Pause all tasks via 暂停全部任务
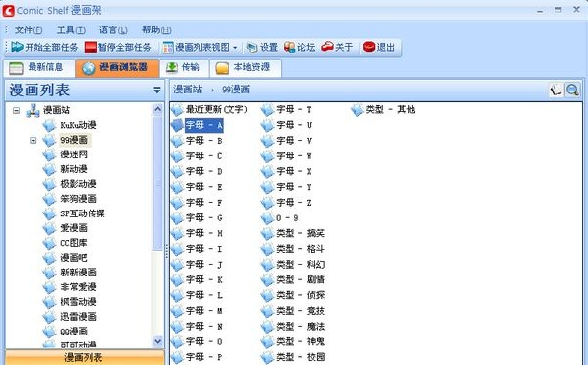588x365 pixels. (x=118, y=47)
